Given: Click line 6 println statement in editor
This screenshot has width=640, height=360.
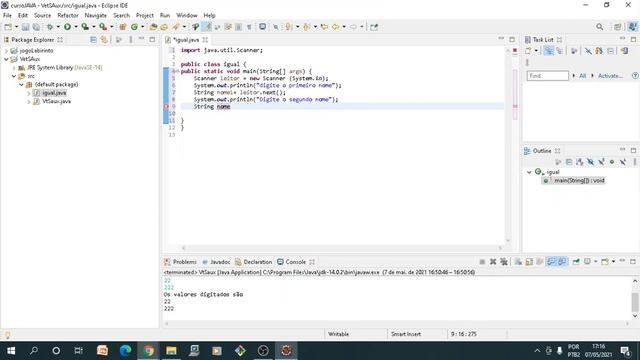Looking at the screenshot, I should coord(267,85).
